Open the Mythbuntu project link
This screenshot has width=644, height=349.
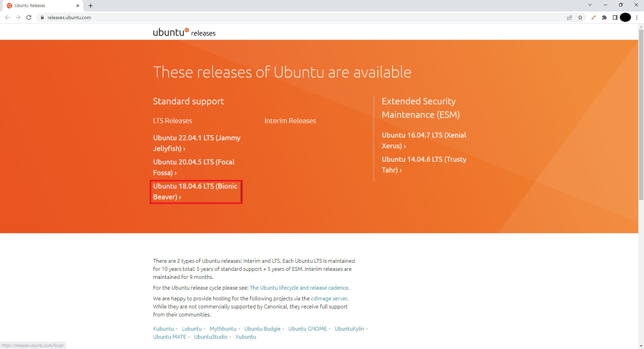[x=223, y=329]
